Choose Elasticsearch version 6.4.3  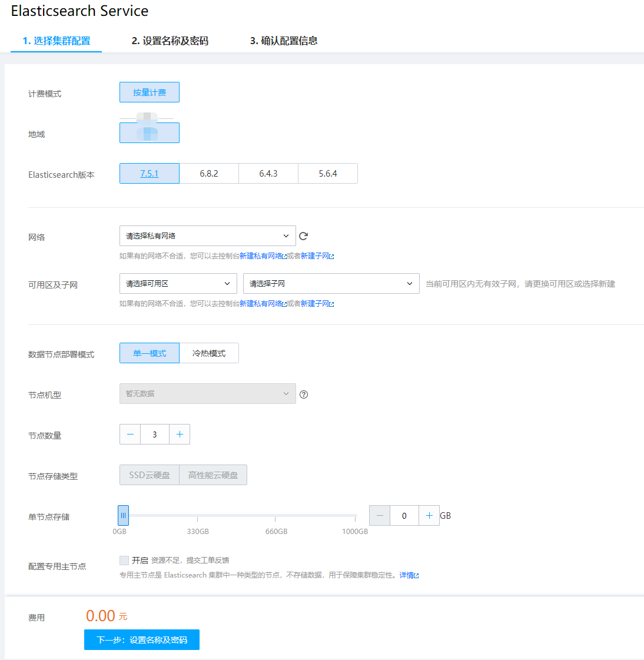(x=268, y=174)
